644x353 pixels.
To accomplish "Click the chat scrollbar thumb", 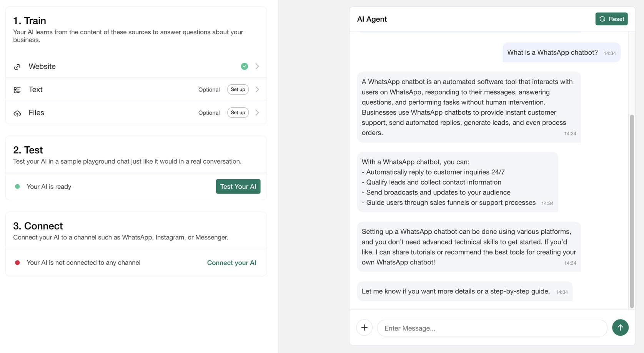I will click(631, 211).
